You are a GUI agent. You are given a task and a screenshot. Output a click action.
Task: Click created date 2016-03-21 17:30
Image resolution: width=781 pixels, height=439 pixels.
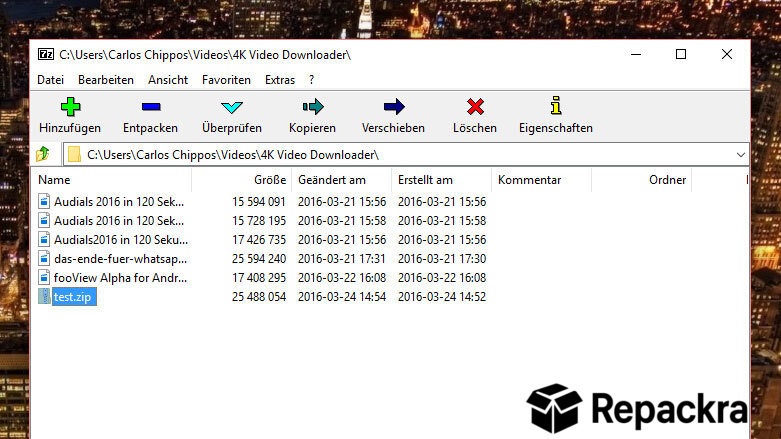[442, 259]
